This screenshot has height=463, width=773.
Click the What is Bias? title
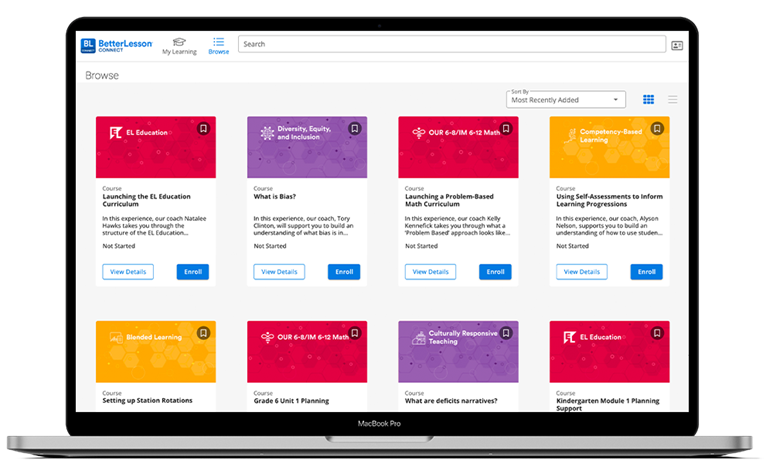click(275, 196)
